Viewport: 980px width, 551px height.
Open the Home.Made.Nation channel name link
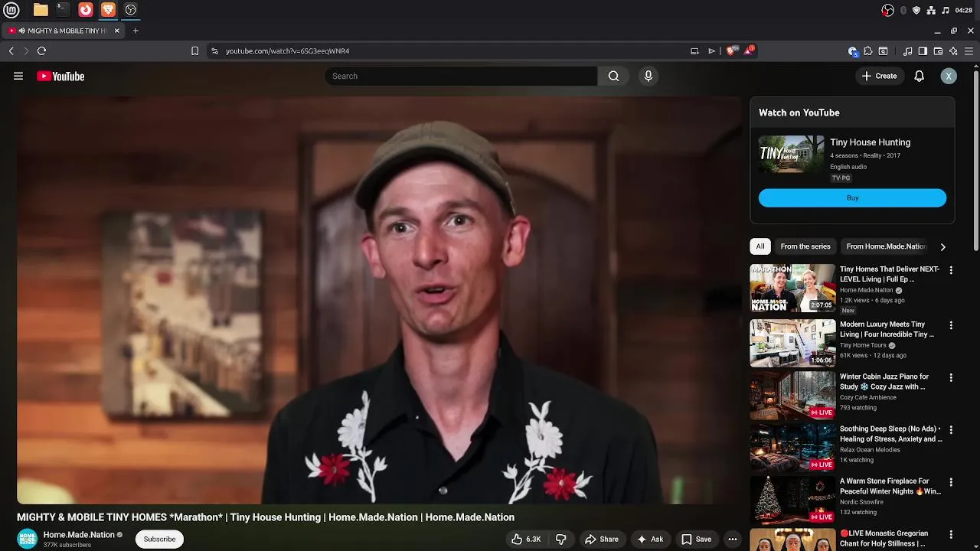click(79, 535)
